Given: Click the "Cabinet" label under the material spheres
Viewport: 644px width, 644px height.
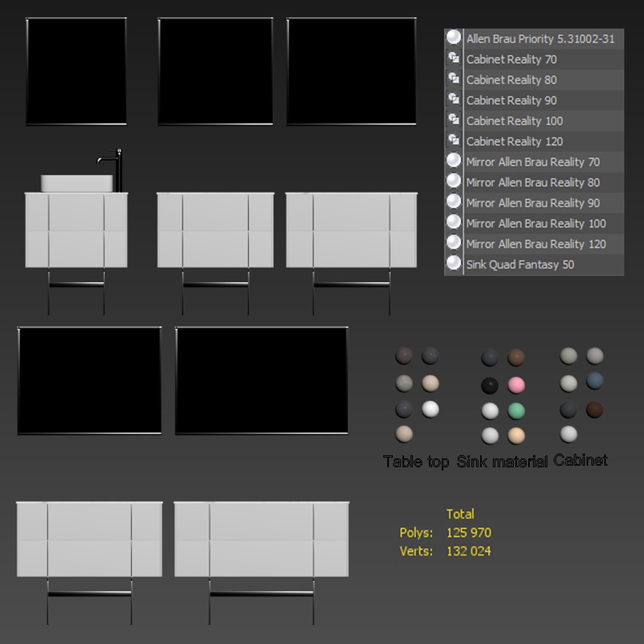Looking at the screenshot, I should click(580, 460).
